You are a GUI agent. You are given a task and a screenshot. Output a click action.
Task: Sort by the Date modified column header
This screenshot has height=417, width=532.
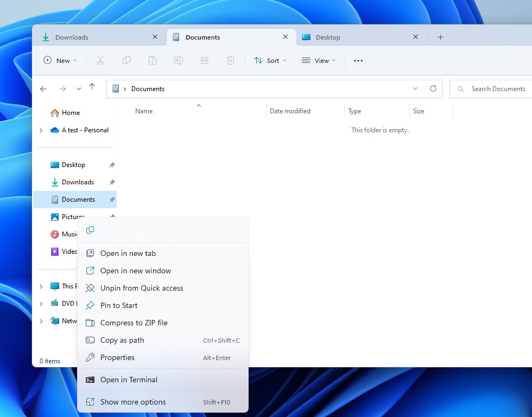click(x=290, y=111)
